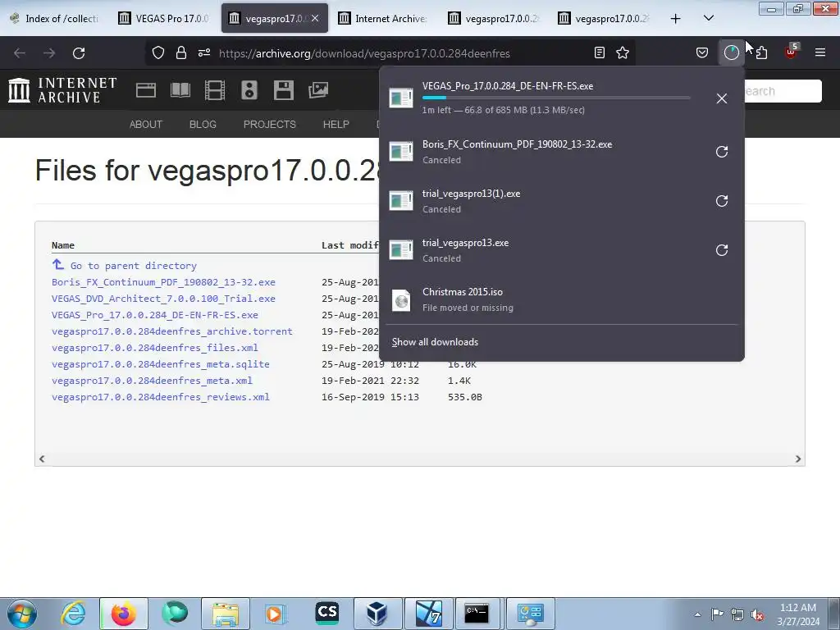Switch to Internet Archive tab
Image resolution: width=840 pixels, height=630 pixels.
[x=384, y=18]
